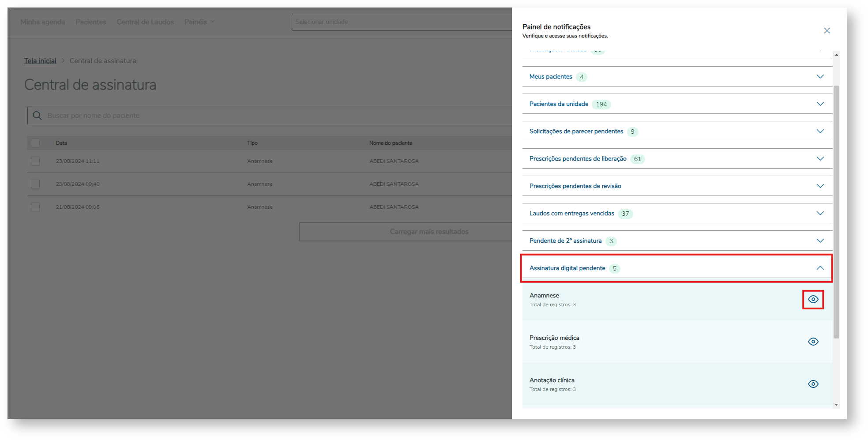868x440 pixels.
Task: Open Central de Laudos menu item
Action: 145,22
